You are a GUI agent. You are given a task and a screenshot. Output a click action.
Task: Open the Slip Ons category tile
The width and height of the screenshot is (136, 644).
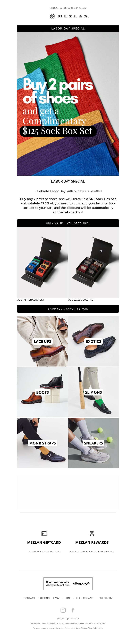click(x=94, y=392)
